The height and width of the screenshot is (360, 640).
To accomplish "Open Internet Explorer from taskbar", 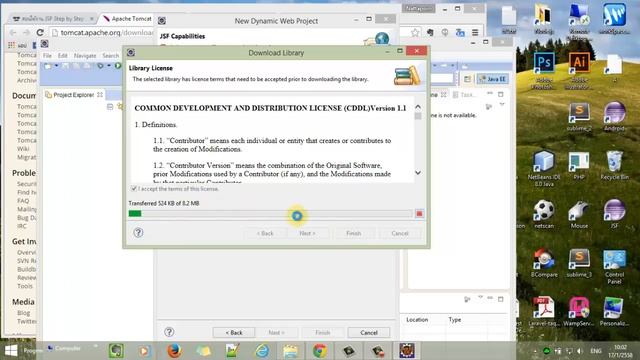I will coord(262,351).
